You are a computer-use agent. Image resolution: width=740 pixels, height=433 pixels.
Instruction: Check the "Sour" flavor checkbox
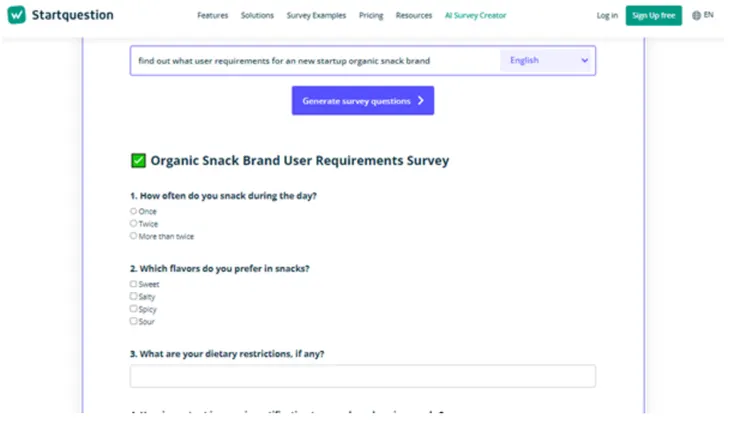pos(134,321)
